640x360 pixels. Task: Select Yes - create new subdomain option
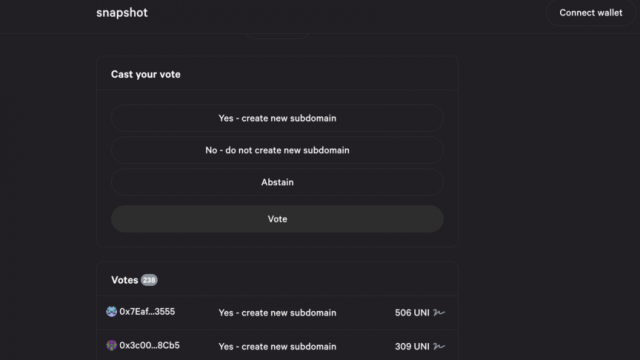(x=277, y=118)
